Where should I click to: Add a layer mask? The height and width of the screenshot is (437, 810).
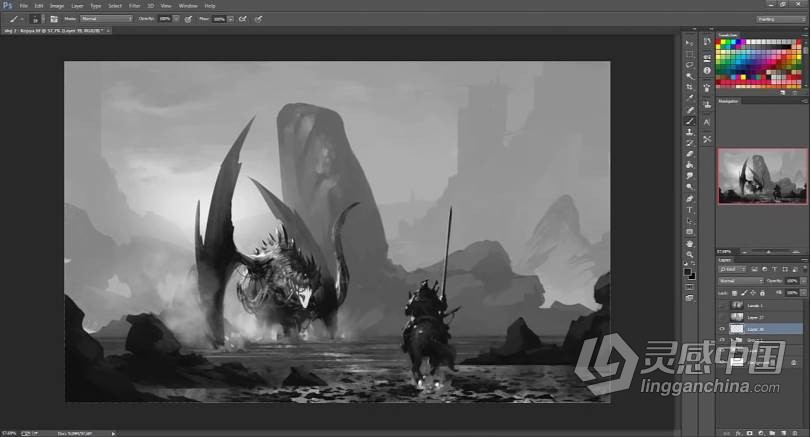(749, 433)
